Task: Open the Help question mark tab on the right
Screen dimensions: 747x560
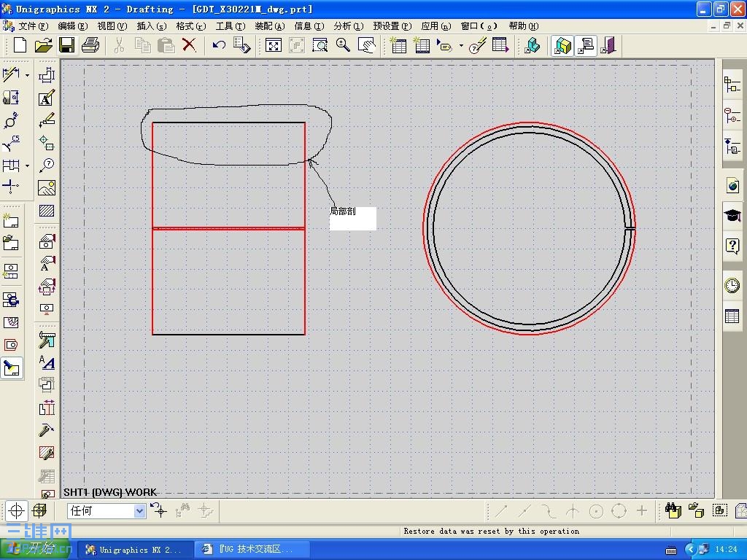Action: click(x=732, y=246)
